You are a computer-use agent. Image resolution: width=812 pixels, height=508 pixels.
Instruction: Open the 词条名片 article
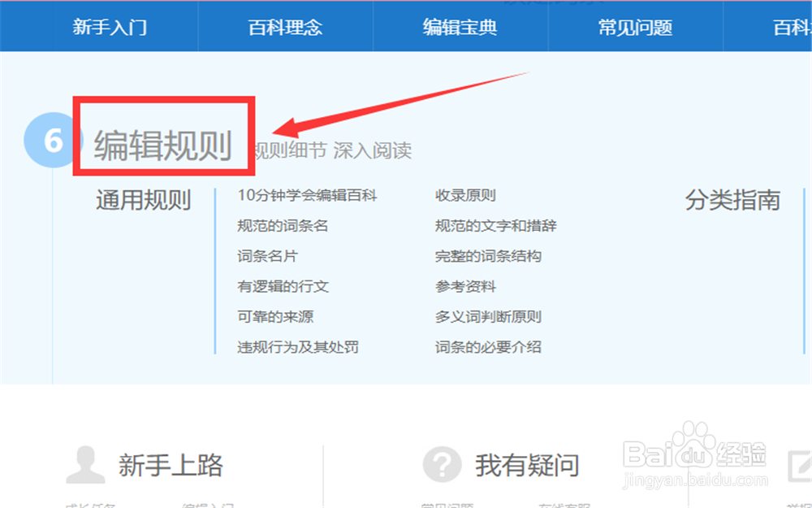click(x=266, y=256)
